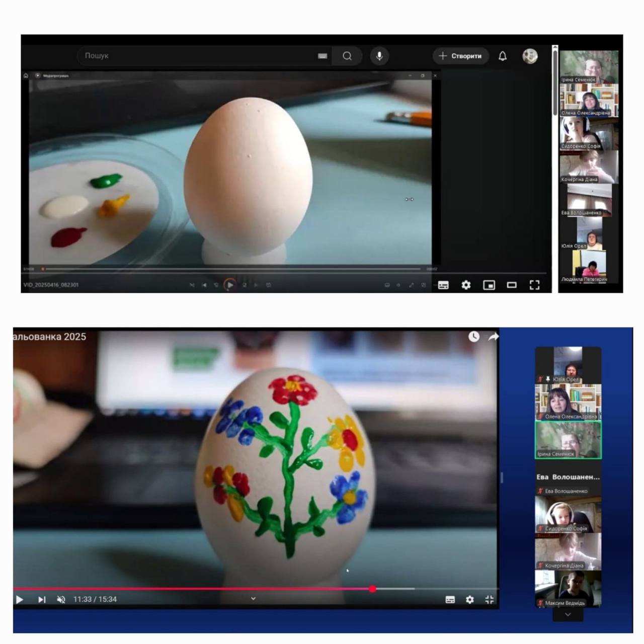Click the Share arrow on lower video
The height and width of the screenshot is (644, 644).
point(493,337)
